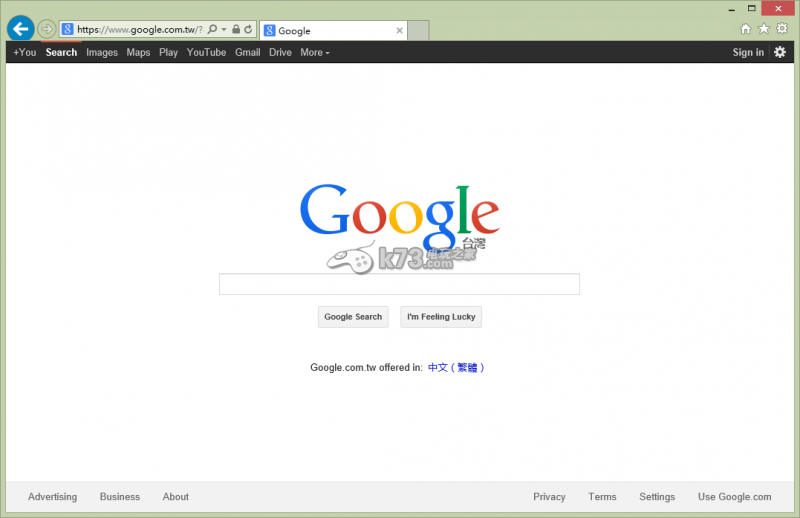Open the Business footer link
The image size is (800, 518).
click(x=120, y=497)
